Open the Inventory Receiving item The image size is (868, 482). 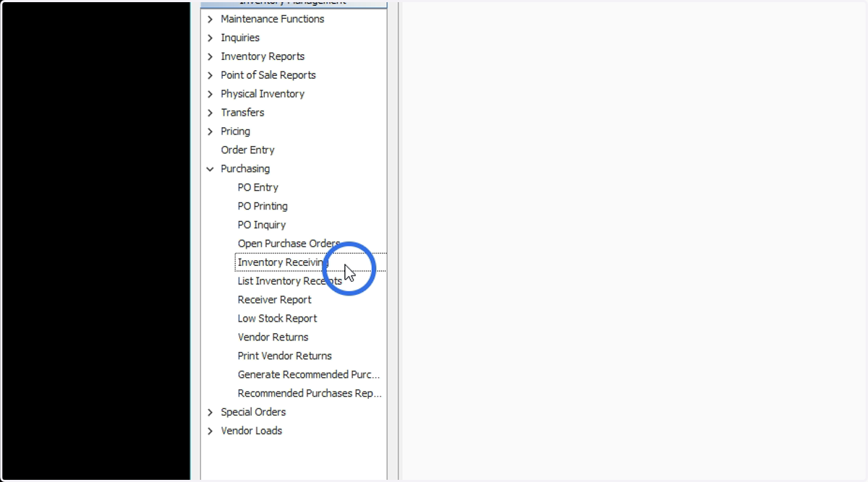pos(283,262)
